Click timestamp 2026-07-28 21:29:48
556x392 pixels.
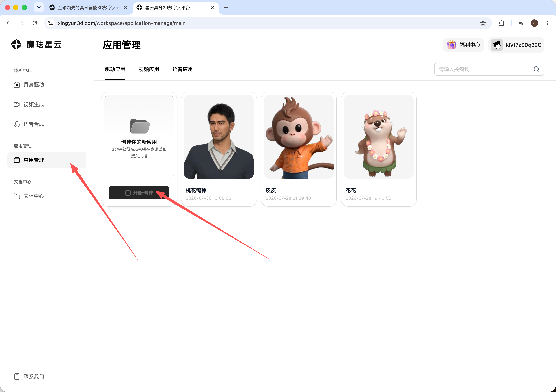pos(288,198)
